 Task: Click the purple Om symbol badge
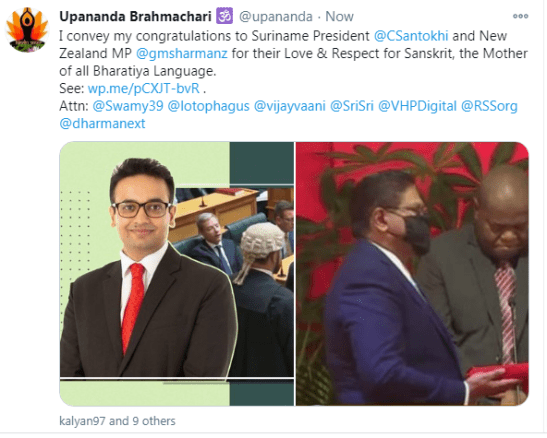point(224,16)
